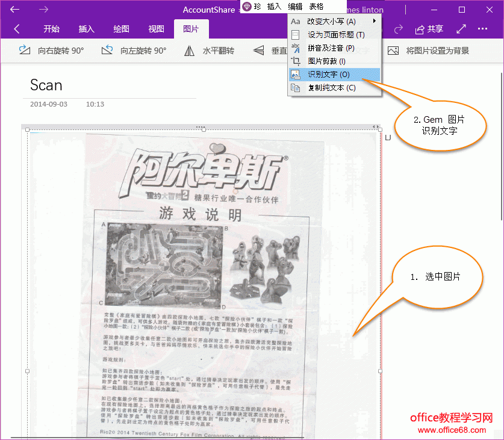The image size is (504, 440).
Task: Click the set picture as background icon
Action: coord(393,51)
